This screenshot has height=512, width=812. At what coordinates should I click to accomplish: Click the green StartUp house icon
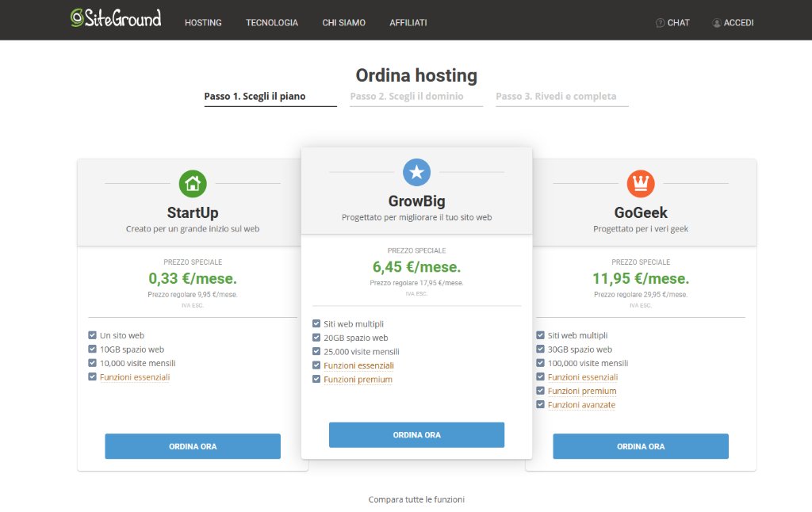coord(193,183)
